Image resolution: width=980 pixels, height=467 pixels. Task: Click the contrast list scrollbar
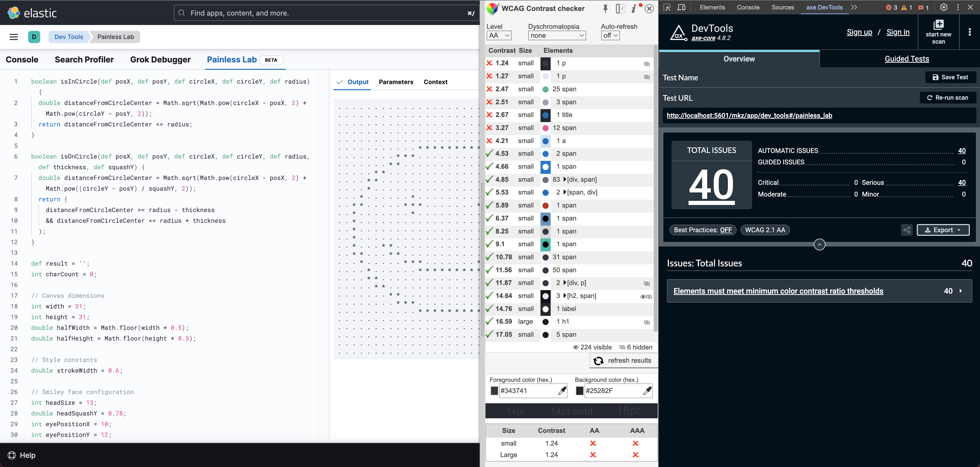coord(655,188)
